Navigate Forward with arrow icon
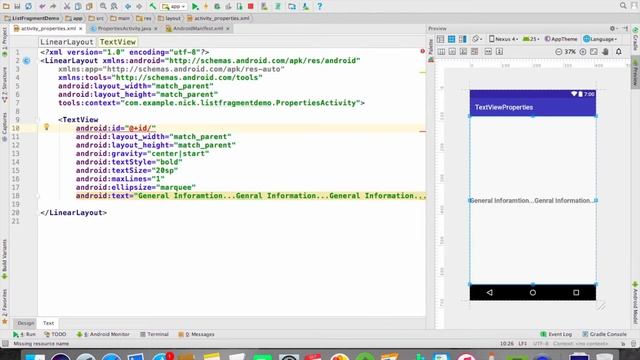Viewport: 640px width, 360px height. coord(139,6)
